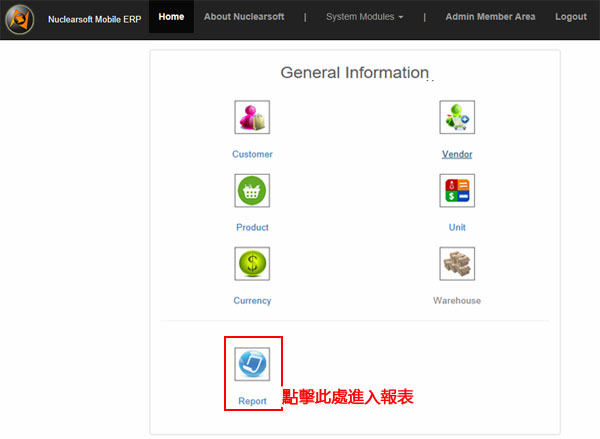Open the Warehouse boxes icon
Screen dimensions: 600x439
457,264
